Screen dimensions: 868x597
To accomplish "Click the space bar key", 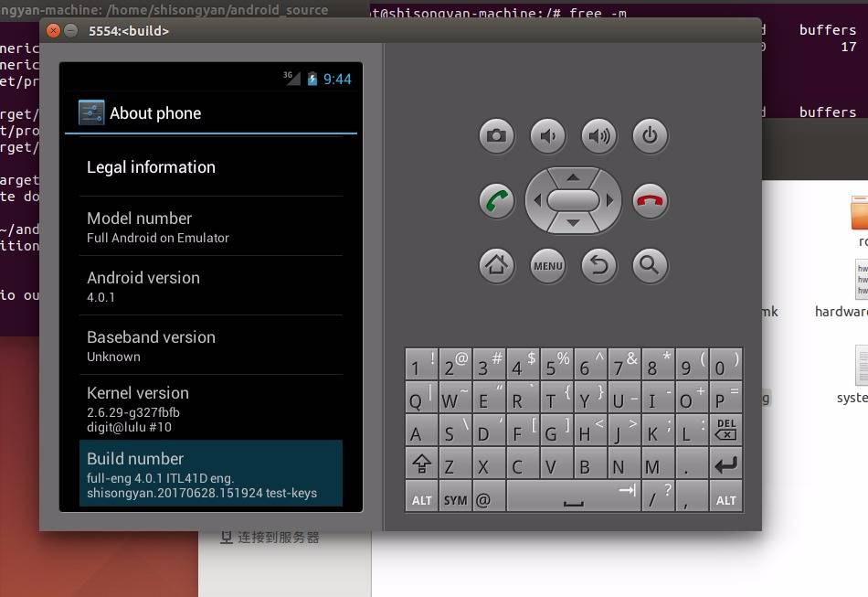I will (574, 496).
